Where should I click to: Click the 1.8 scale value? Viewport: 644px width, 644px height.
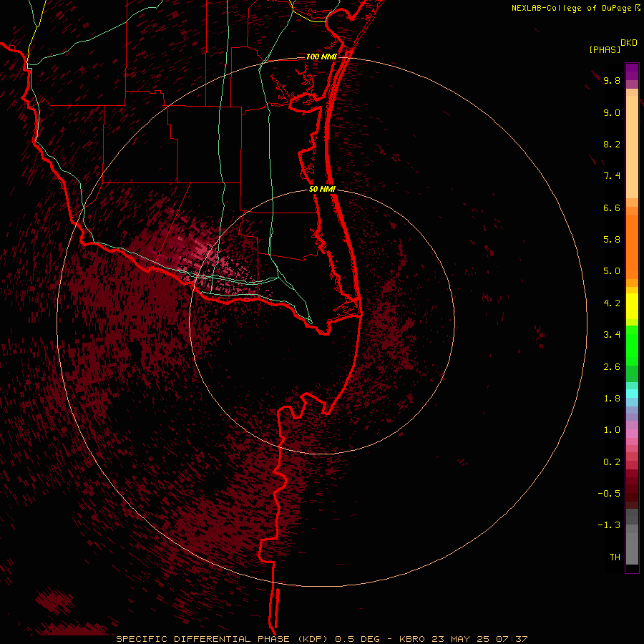coord(612,399)
